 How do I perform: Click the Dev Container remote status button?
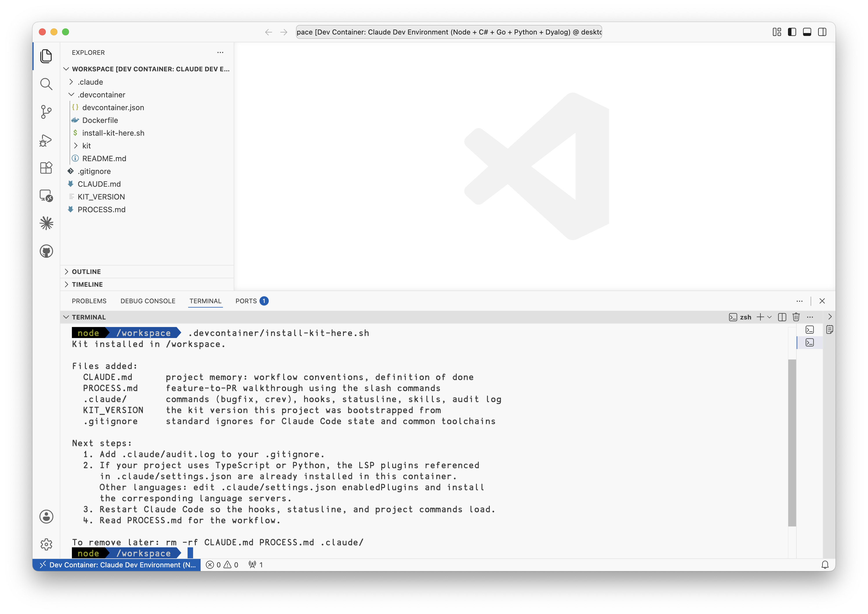point(117,564)
